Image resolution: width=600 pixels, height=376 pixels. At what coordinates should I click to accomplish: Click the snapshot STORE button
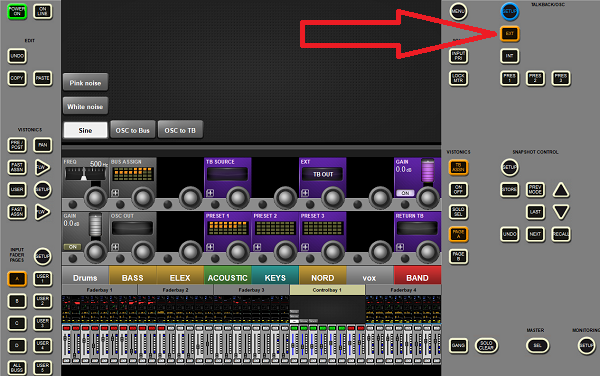(x=509, y=190)
